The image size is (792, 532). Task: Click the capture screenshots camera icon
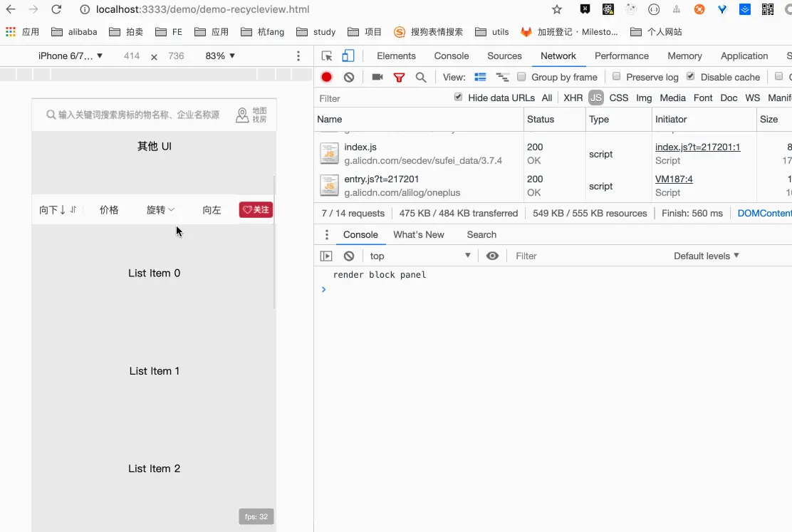377,77
